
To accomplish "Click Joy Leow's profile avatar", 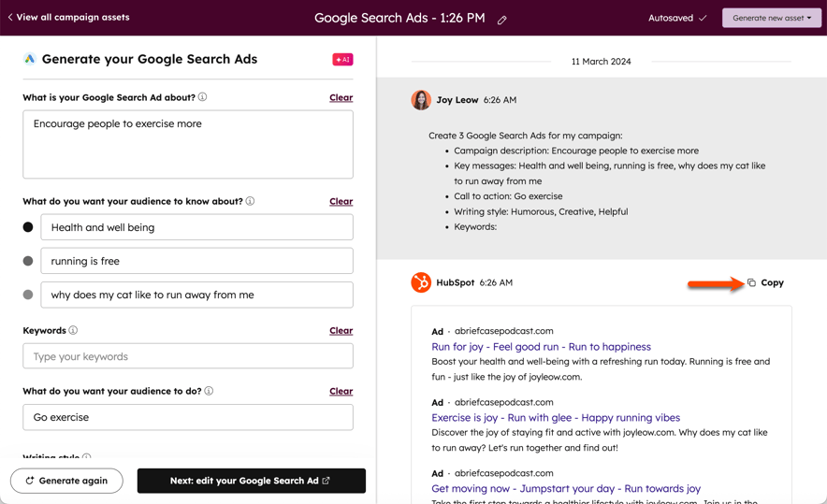I will pyautogui.click(x=421, y=100).
